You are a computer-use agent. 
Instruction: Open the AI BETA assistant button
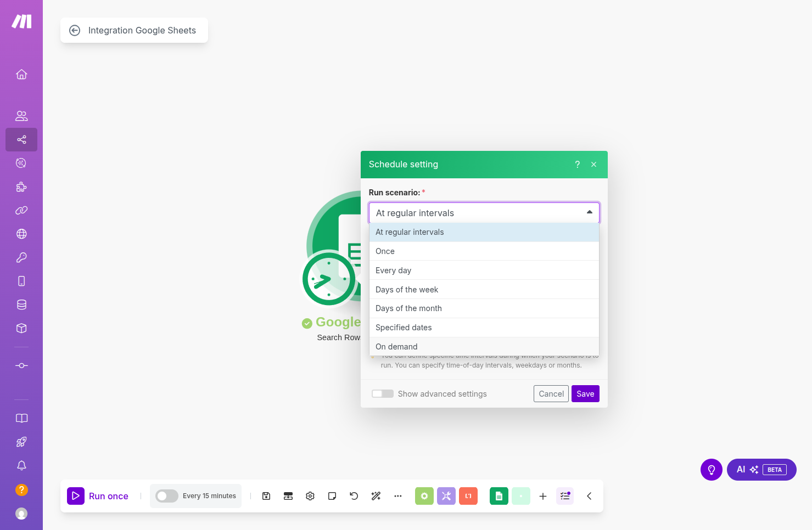point(761,470)
